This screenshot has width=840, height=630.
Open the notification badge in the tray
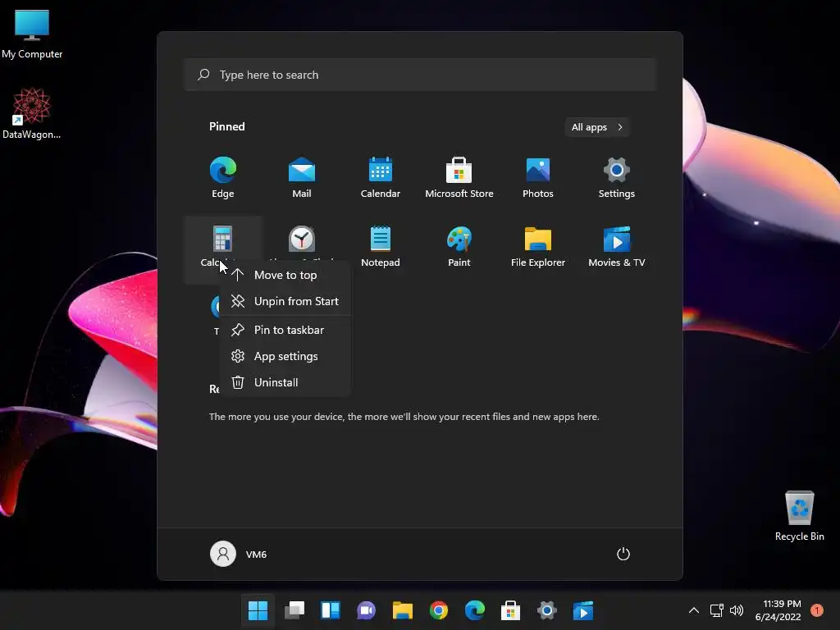(x=817, y=610)
